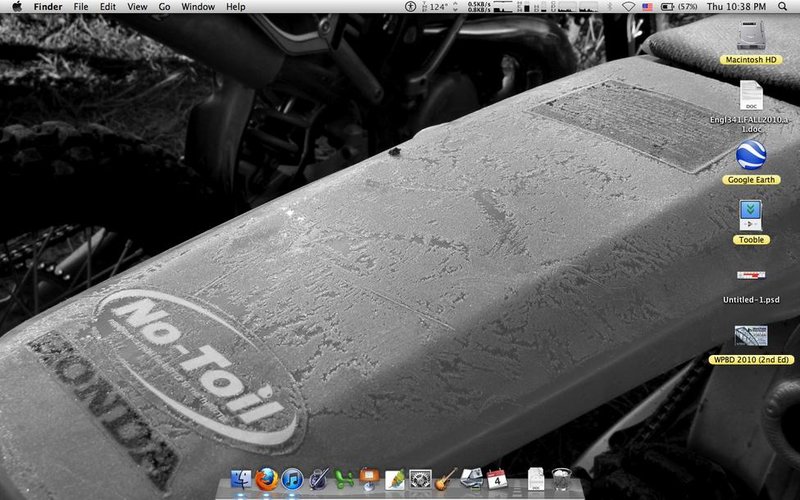
Task: Open the document icon in the Dock
Action: coord(536,479)
